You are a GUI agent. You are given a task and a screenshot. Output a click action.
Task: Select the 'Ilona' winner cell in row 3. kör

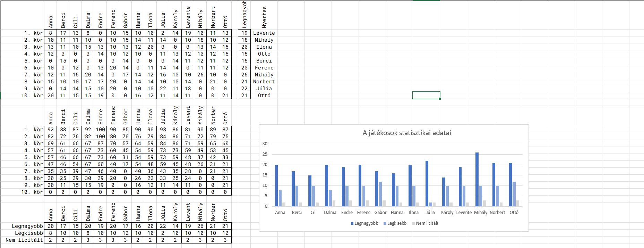click(x=264, y=47)
